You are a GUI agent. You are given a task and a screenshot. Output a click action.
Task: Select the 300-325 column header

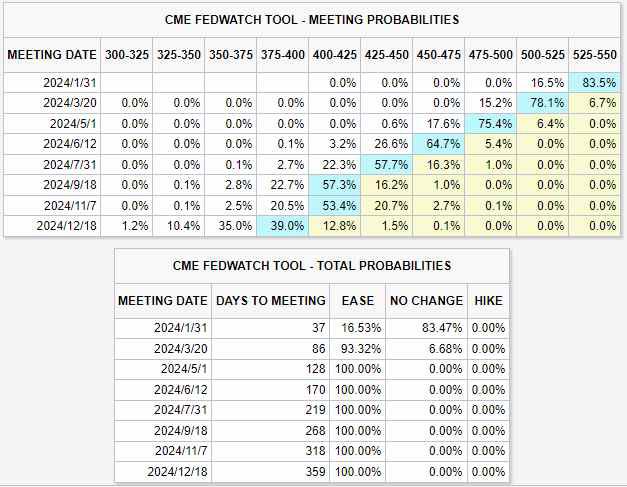click(x=128, y=54)
